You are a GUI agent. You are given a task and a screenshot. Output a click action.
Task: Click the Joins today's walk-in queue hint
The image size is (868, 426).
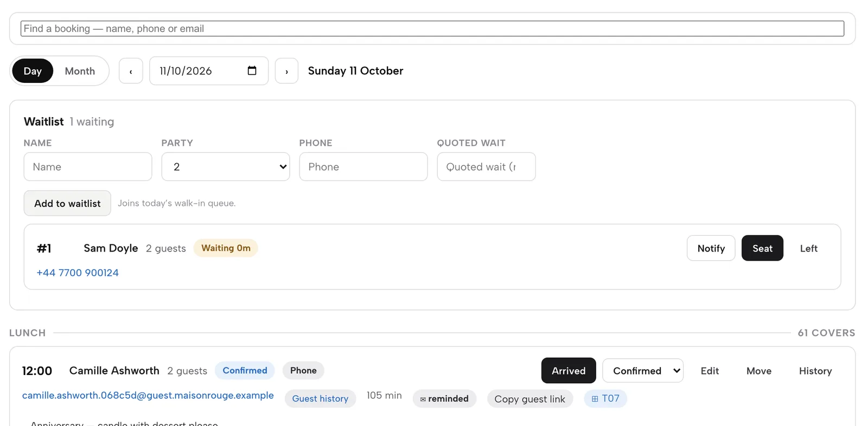coord(177,203)
